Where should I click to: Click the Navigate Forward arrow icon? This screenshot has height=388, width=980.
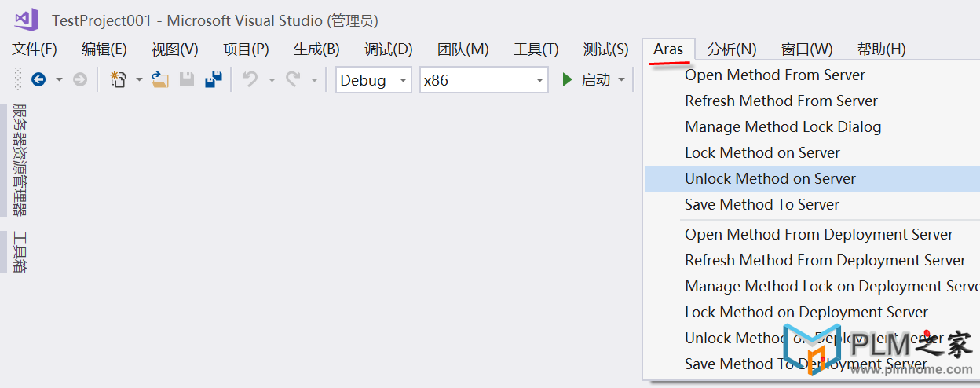tap(79, 79)
